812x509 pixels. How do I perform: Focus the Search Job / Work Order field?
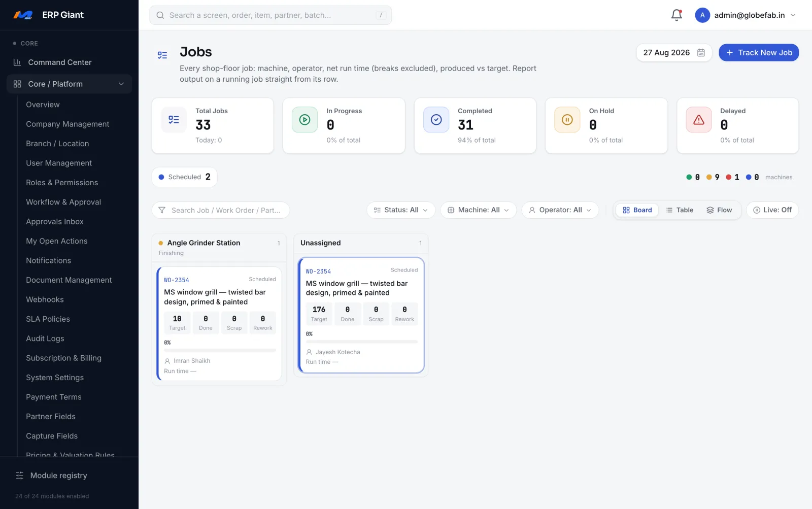coord(221,210)
